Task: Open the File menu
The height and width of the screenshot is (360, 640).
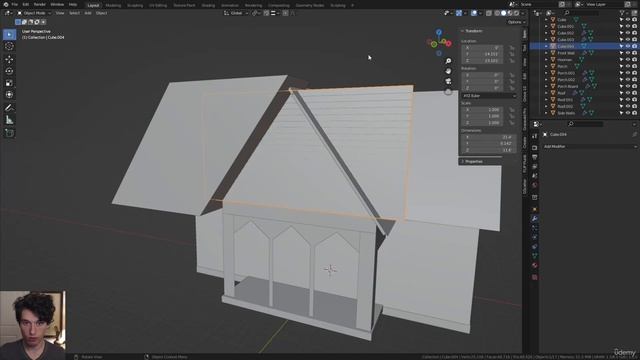Action: pos(15,4)
